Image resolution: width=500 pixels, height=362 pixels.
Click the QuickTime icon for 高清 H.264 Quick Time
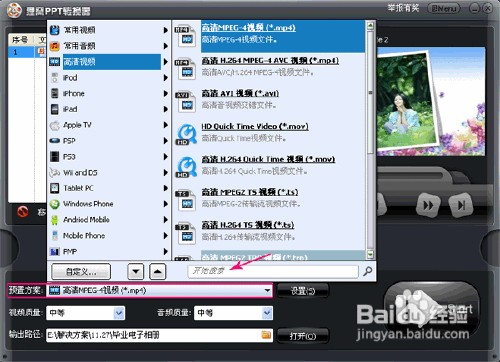(x=186, y=167)
